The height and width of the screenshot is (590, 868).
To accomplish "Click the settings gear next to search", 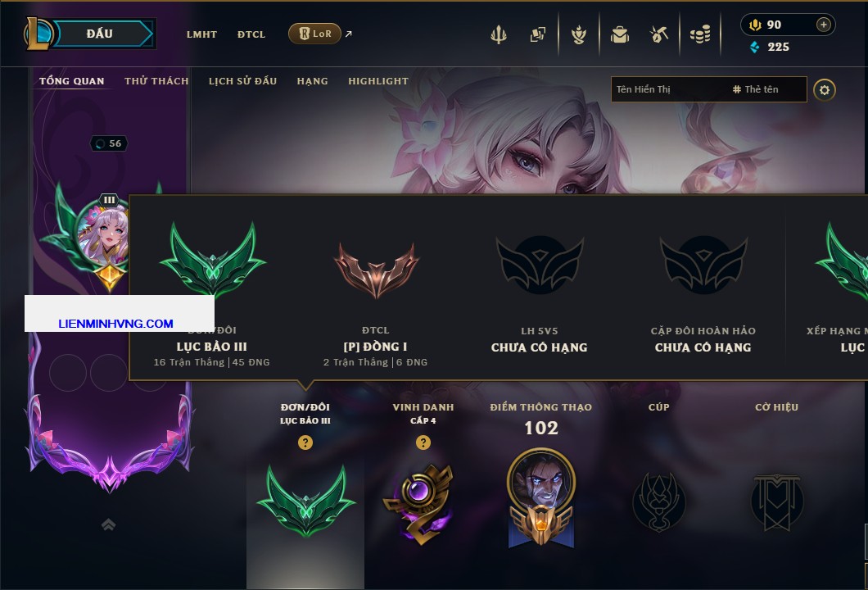I will 825,90.
